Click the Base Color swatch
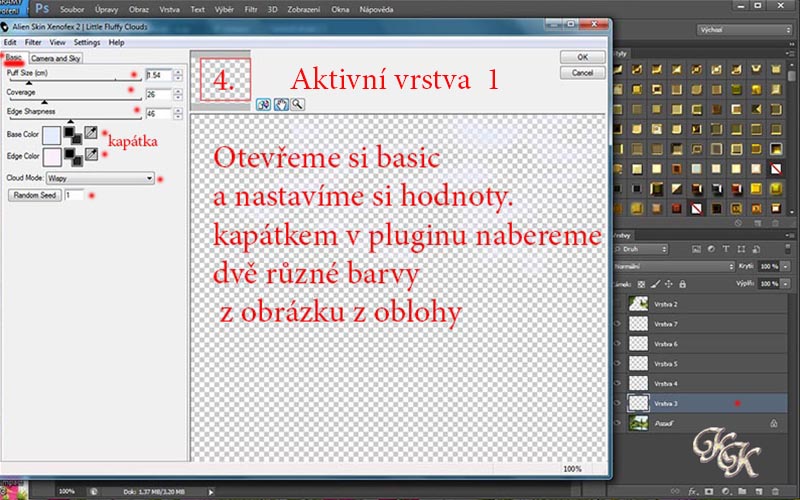This screenshot has height=500, width=800. (x=52, y=136)
